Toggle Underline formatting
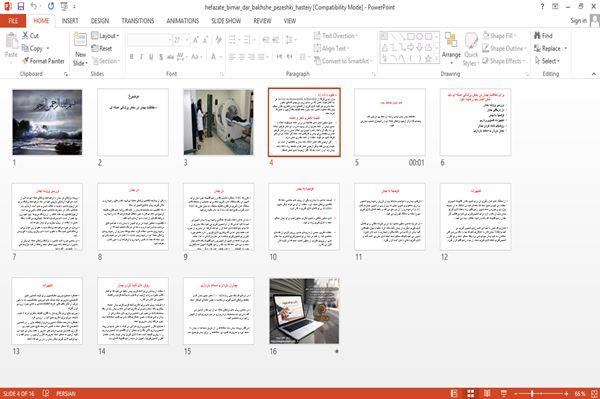The height and width of the screenshot is (399, 600). [151, 57]
